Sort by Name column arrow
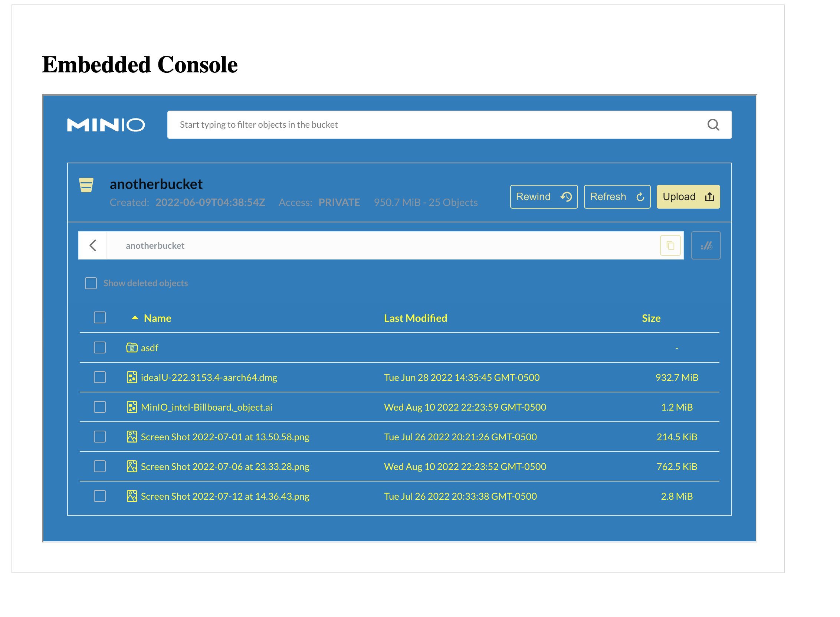Image resolution: width=840 pixels, height=617 pixels. pyautogui.click(x=135, y=318)
